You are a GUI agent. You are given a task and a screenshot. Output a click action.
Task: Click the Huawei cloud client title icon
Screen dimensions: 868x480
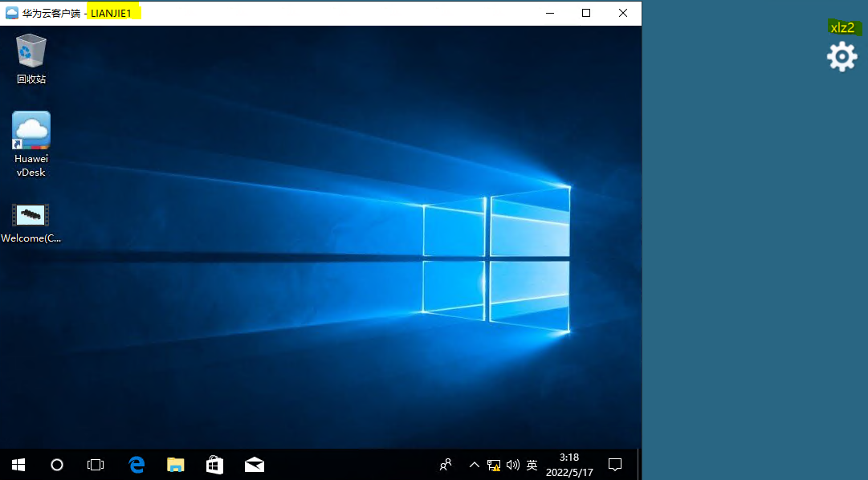(11, 13)
